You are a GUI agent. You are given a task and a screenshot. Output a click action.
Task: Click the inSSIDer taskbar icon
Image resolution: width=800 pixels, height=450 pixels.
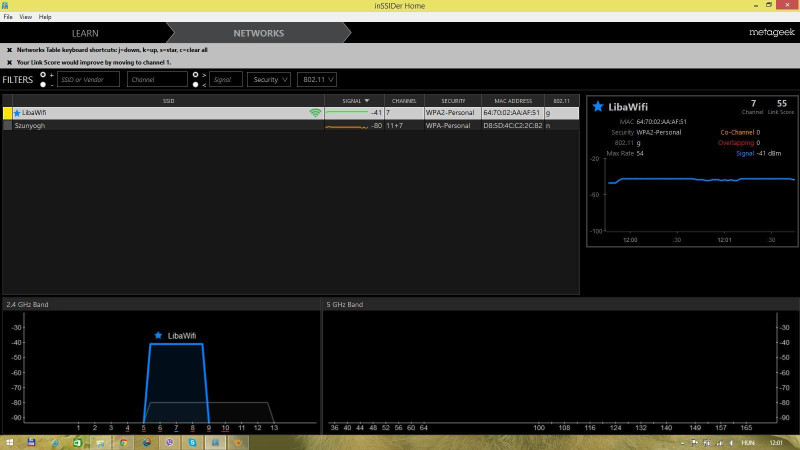[x=215, y=442]
